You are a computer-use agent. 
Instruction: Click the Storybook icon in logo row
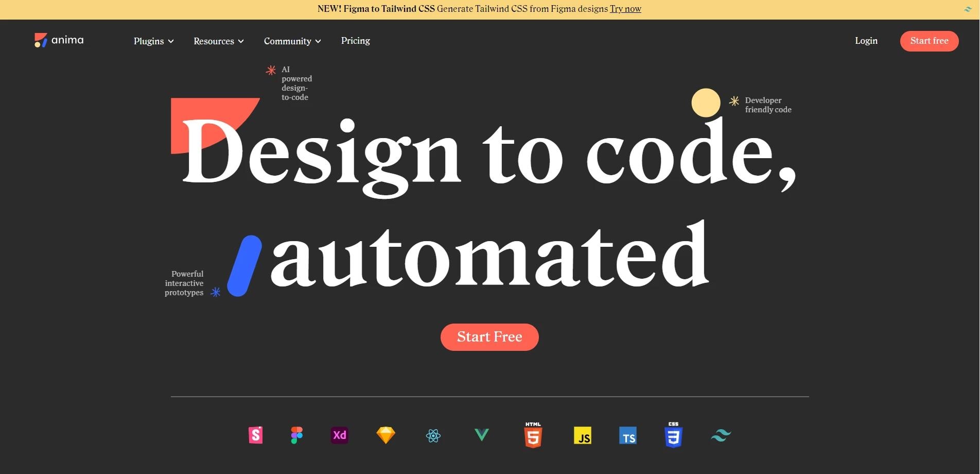256,435
